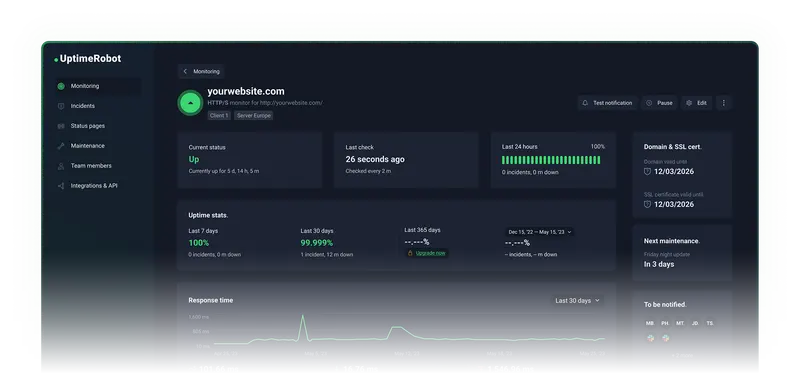Select the MB contact avatar
The image size is (800, 383).
[650, 323]
